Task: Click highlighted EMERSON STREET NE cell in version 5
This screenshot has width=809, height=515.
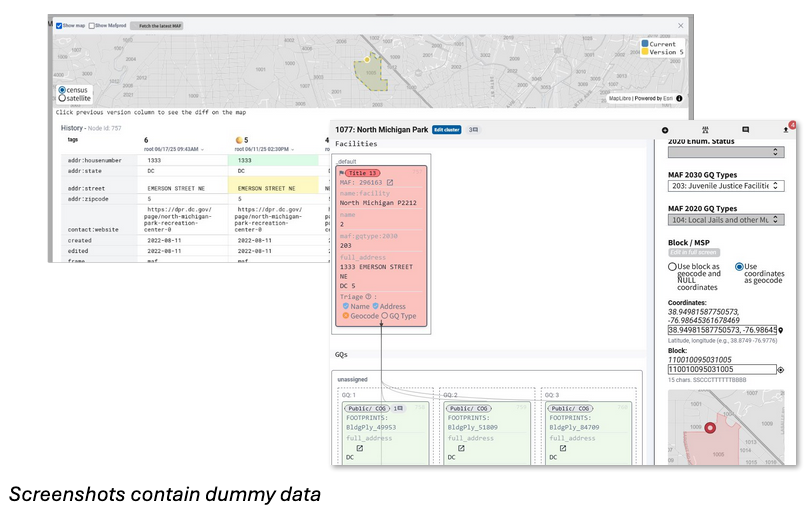Action: point(273,186)
